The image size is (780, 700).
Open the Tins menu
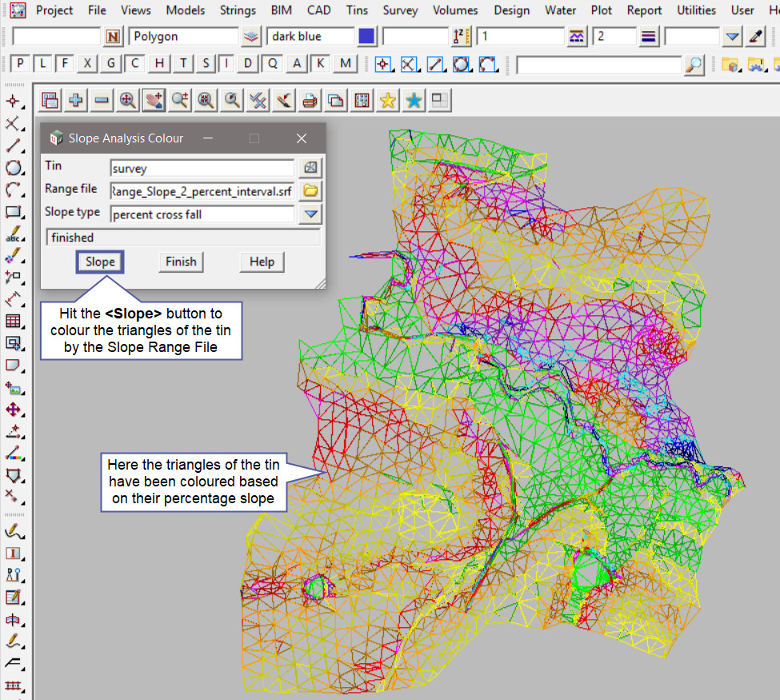pos(357,10)
